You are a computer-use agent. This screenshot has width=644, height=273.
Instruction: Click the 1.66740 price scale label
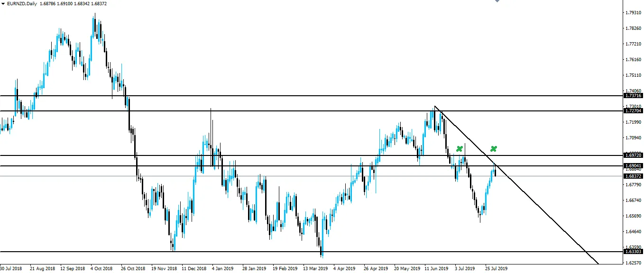click(634, 200)
